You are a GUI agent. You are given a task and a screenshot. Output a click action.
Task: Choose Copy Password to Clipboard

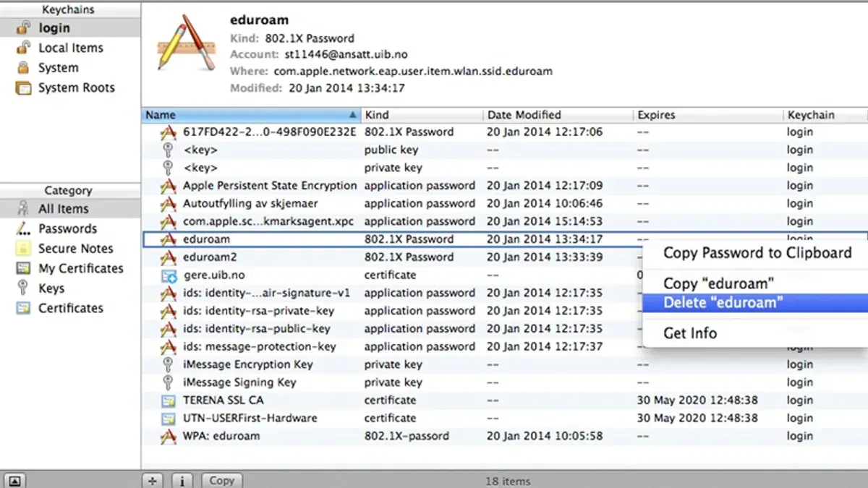pyautogui.click(x=757, y=253)
